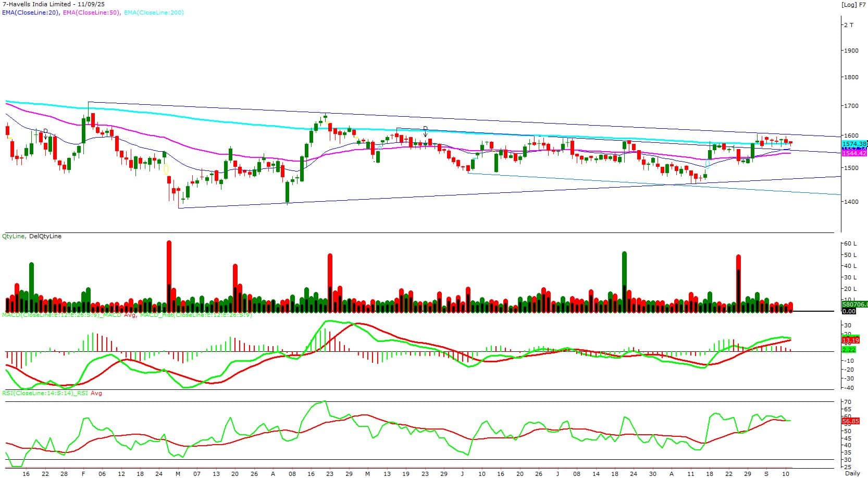Open the QtyLine, DelQtyLine indicator label

click(x=32, y=236)
